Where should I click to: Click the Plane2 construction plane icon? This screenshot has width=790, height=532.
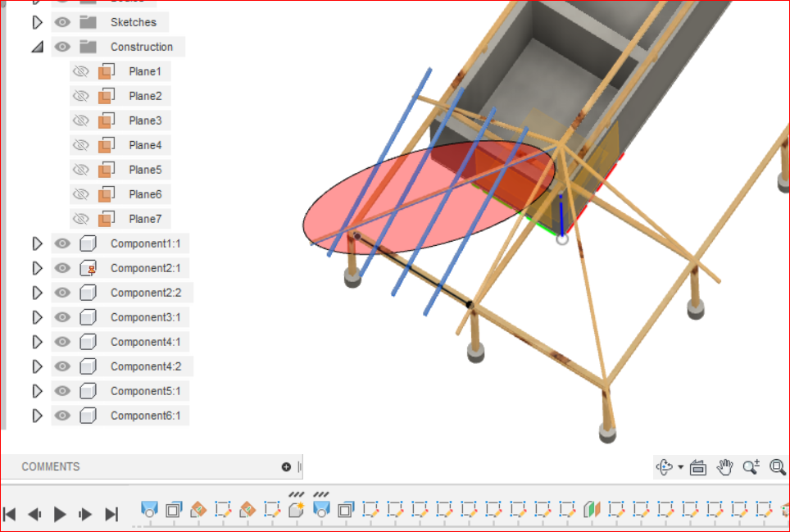tap(107, 96)
